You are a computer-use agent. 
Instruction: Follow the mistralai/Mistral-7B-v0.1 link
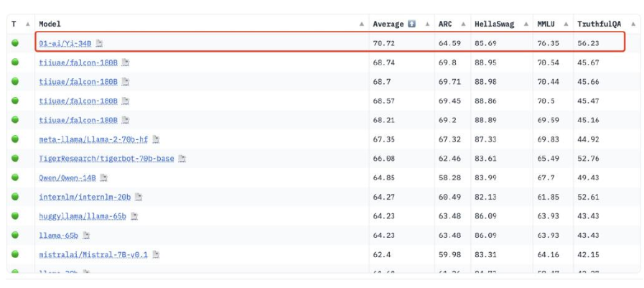[93, 254]
